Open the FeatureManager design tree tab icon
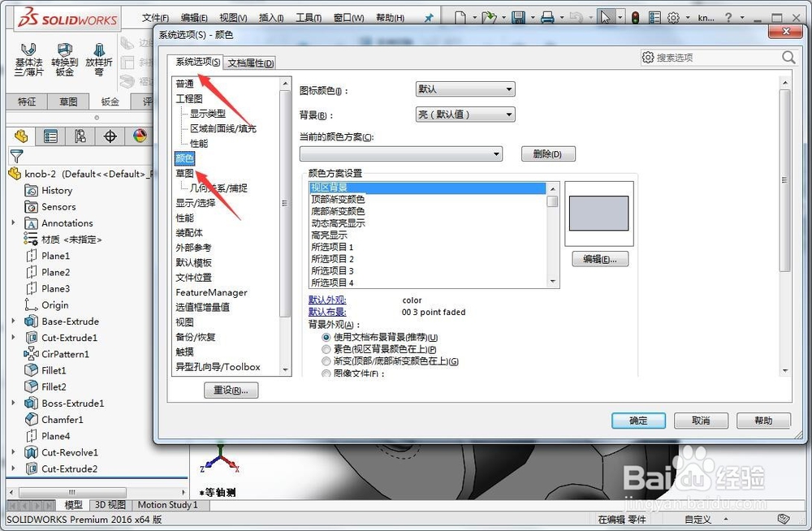This screenshot has height=531, width=812. click(x=21, y=136)
